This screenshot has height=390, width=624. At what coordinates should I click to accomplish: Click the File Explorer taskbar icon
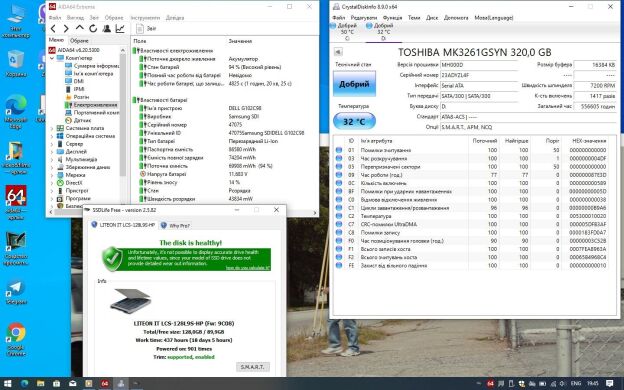point(41,384)
